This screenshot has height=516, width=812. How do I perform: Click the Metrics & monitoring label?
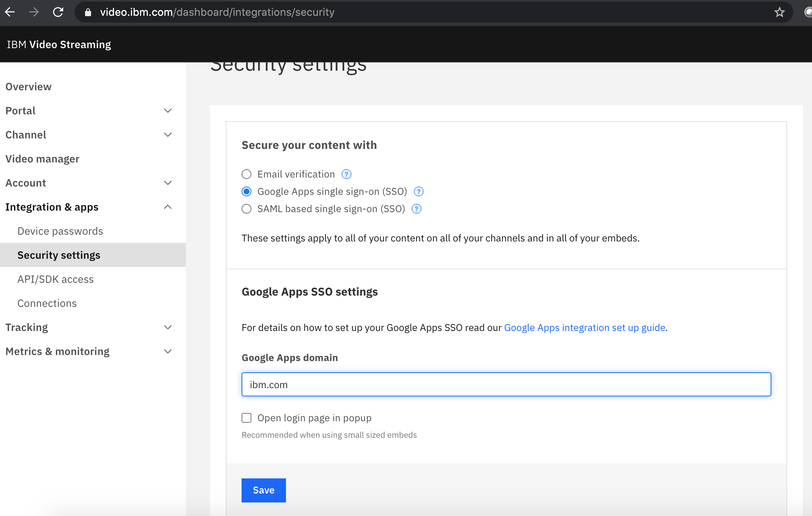click(x=58, y=351)
